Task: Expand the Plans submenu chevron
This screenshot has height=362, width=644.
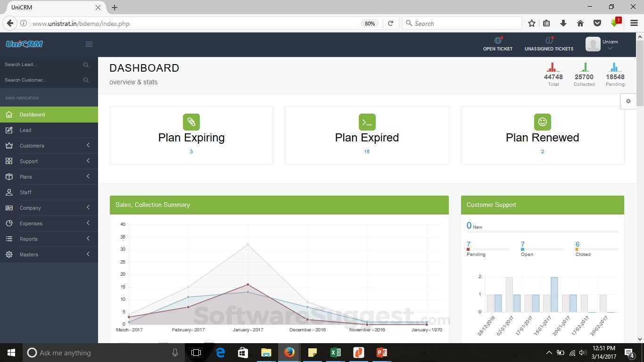Action: (88, 177)
